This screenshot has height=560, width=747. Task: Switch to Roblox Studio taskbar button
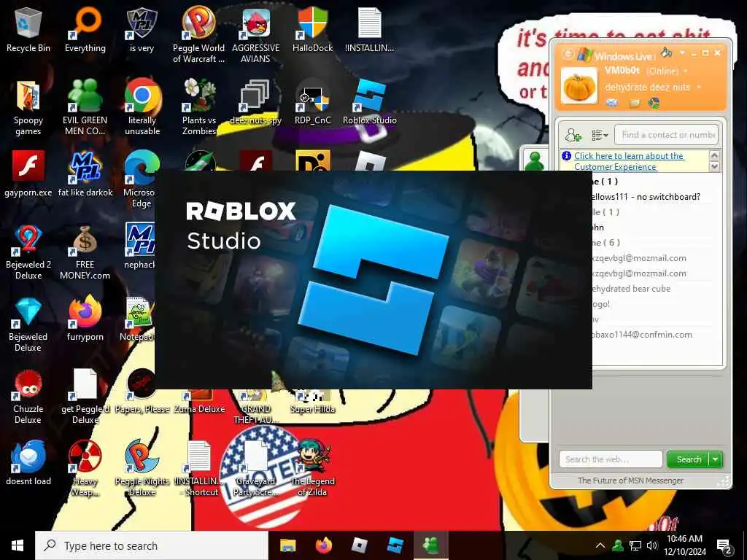point(395,545)
